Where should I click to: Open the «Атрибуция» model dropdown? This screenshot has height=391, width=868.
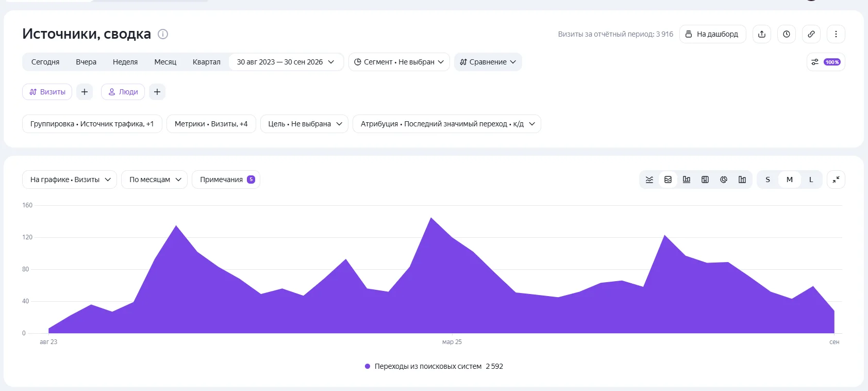pos(447,124)
